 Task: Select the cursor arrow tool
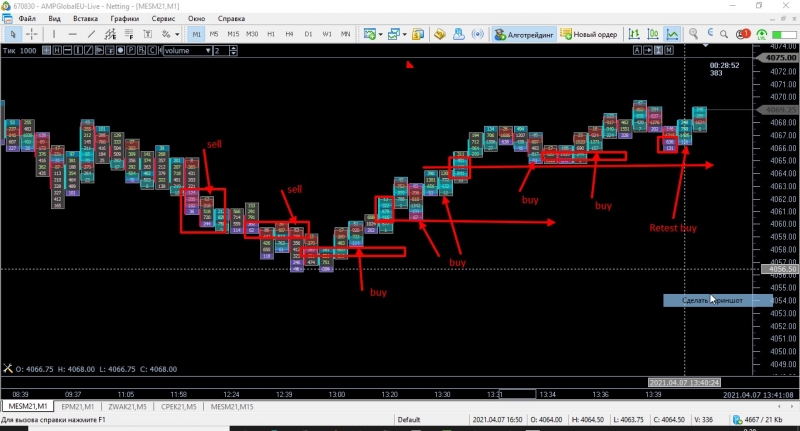(x=13, y=34)
